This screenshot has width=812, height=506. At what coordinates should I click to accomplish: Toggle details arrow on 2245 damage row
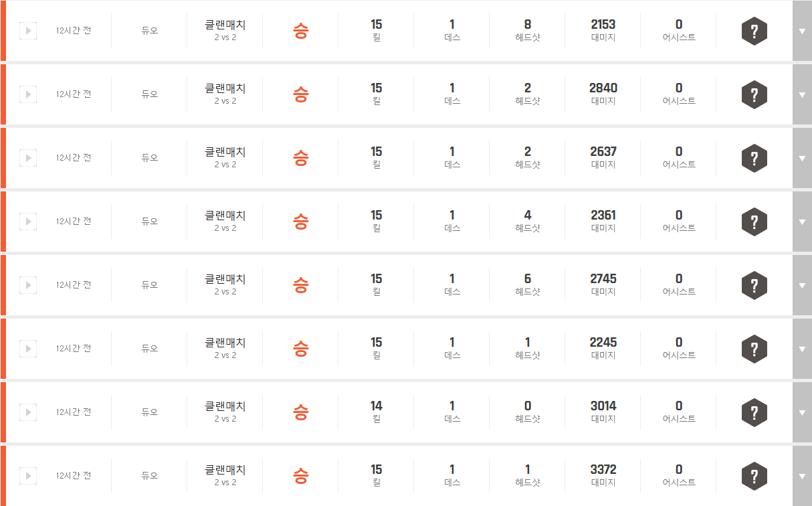pyautogui.click(x=802, y=349)
